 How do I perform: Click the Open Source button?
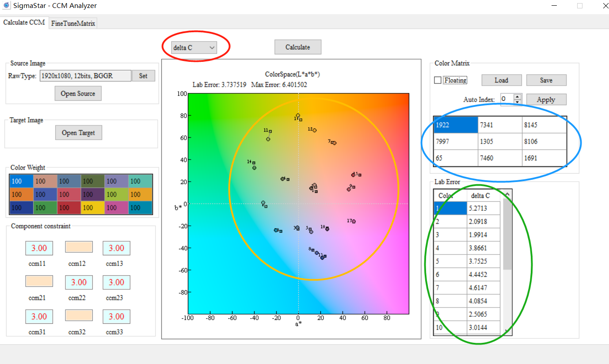coord(78,93)
